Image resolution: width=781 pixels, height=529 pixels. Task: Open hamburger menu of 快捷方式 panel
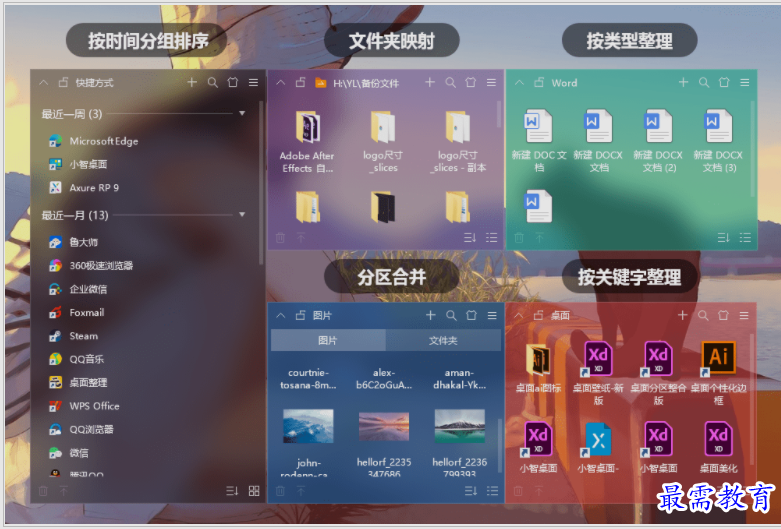tap(254, 82)
